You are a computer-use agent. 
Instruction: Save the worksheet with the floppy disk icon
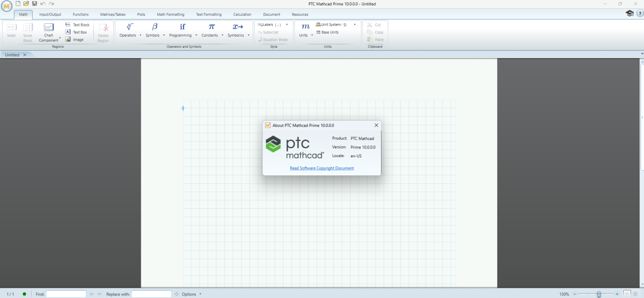35,4
